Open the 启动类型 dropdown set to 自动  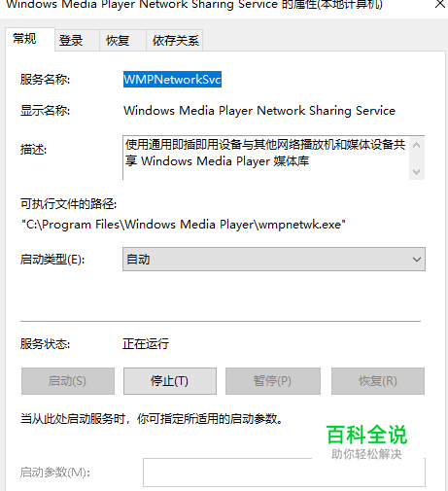click(274, 260)
